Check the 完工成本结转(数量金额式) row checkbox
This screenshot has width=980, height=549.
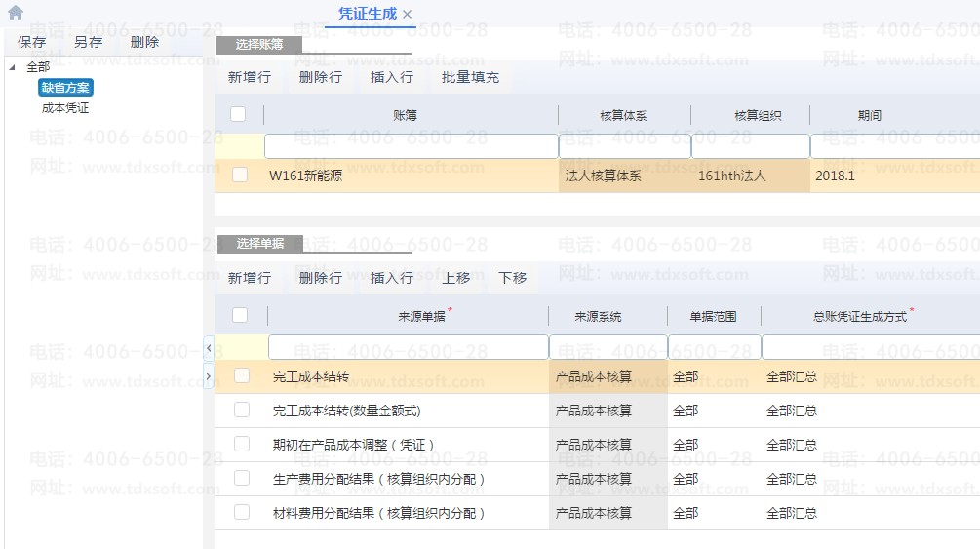click(x=242, y=410)
